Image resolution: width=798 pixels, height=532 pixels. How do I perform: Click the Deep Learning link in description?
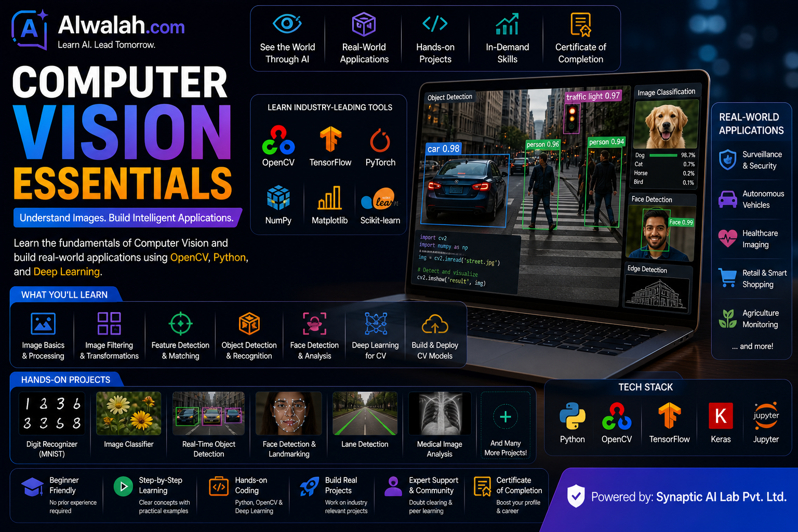tap(66, 272)
